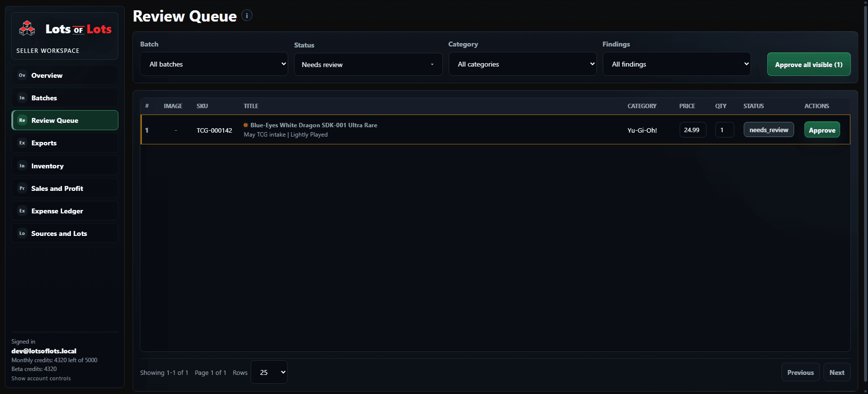Click the needs_review status pill
Viewport: 868px width, 394px height.
pos(769,130)
